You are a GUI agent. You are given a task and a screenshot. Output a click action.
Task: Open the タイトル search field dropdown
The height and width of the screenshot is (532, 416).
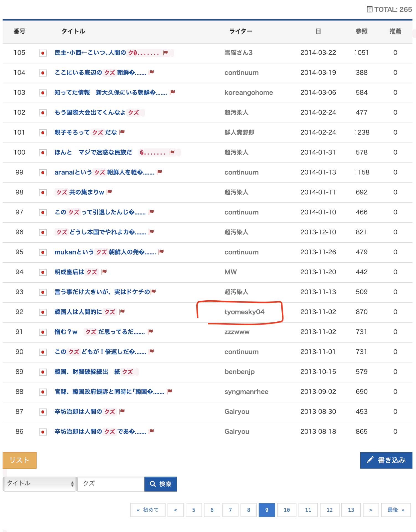pyautogui.click(x=40, y=484)
